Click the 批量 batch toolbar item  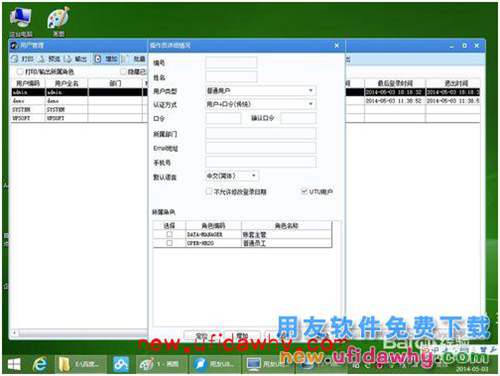point(135,59)
